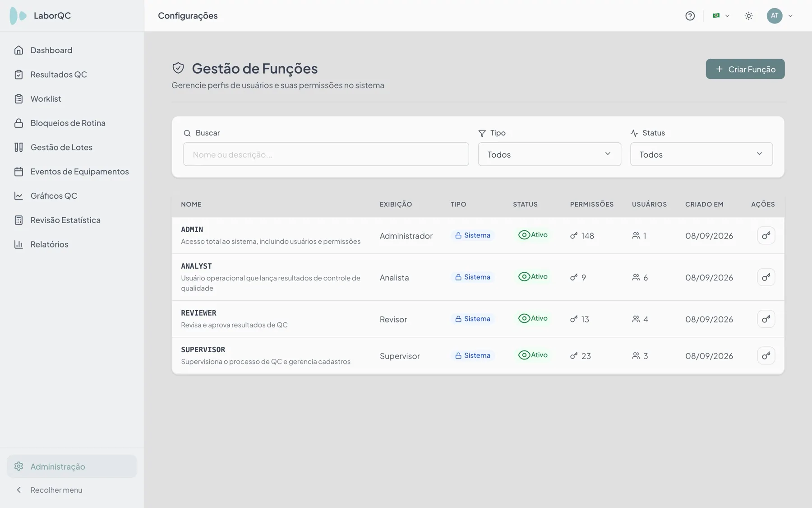Click the help question mark icon
Screen dimensions: 812x508
point(690,16)
